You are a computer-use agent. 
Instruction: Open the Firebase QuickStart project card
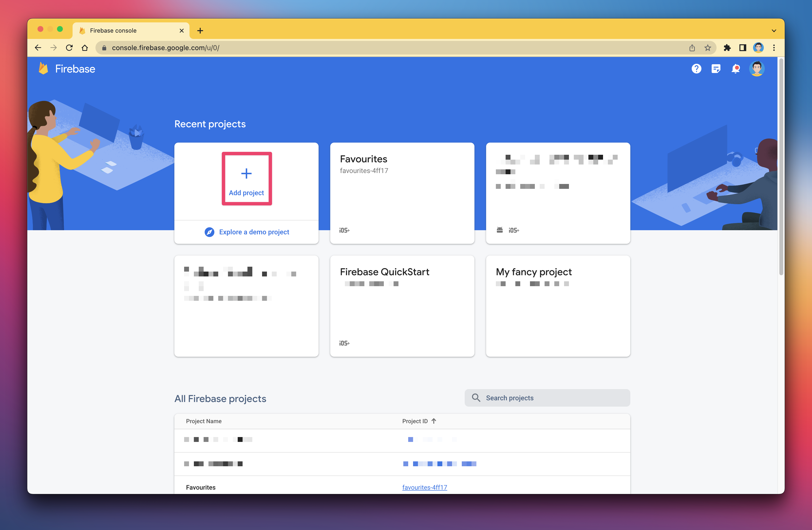[402, 306]
